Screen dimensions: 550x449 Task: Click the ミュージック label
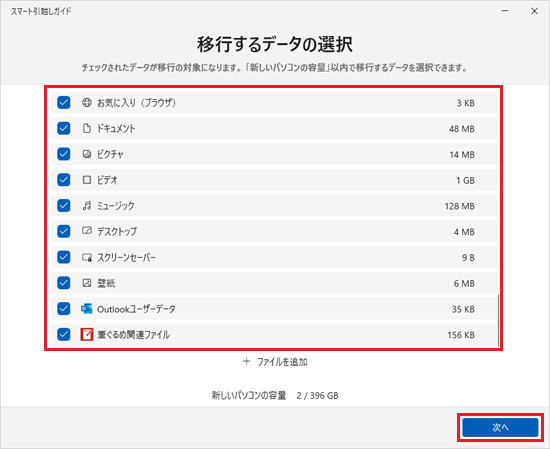point(116,206)
